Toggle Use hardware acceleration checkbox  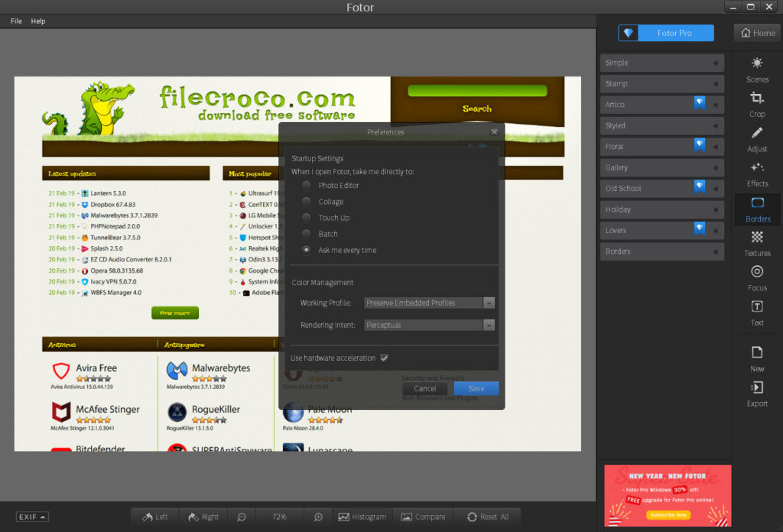click(x=384, y=358)
